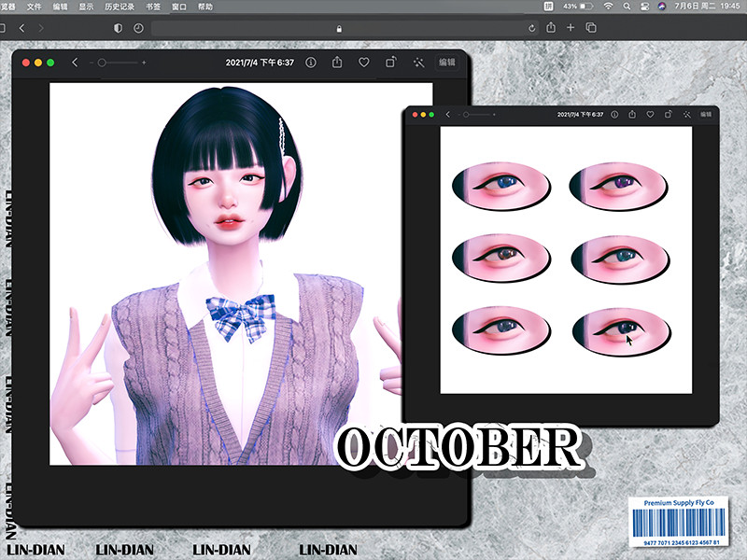Open the 书签 menu in the menu bar

coord(153,7)
